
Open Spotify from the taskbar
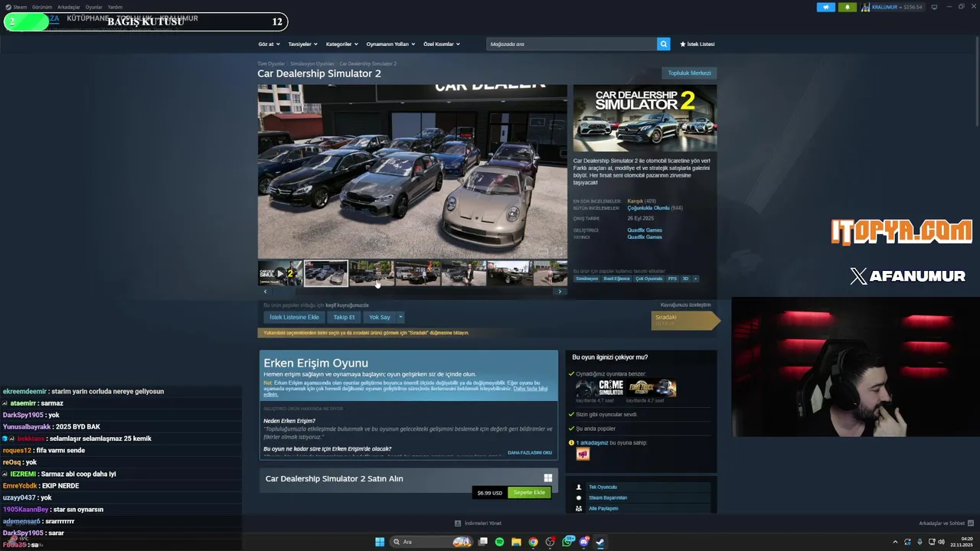[499, 542]
